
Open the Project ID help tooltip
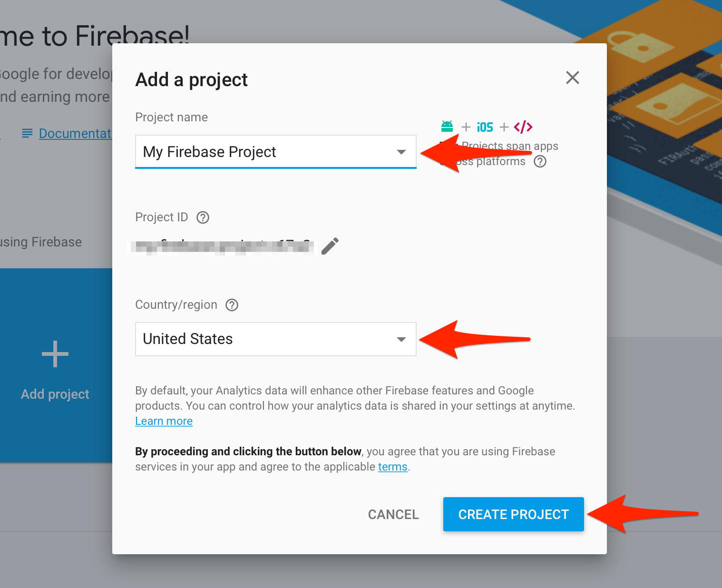pos(203,217)
